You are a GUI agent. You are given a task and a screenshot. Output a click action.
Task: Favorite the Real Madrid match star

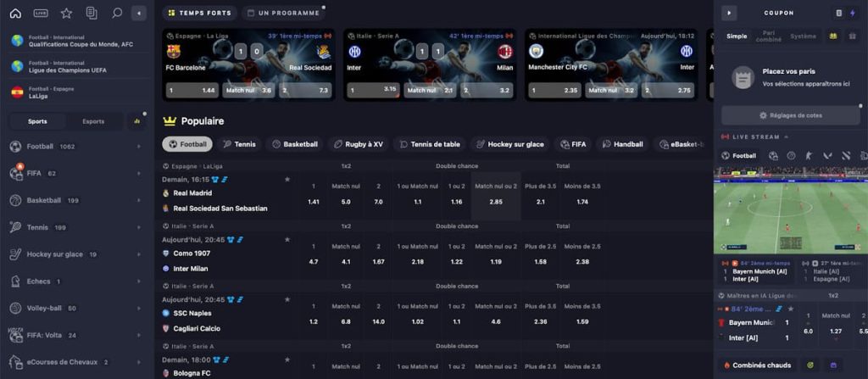pyautogui.click(x=287, y=180)
